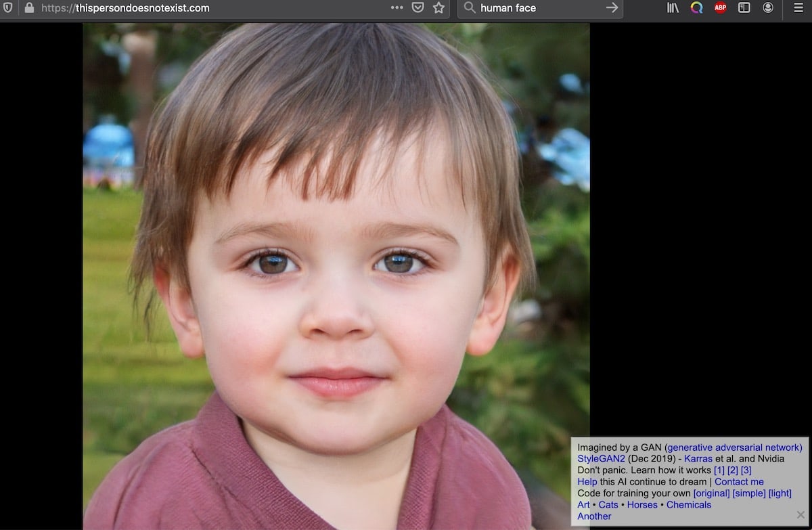
Task: Click the padlock site security icon
Action: (x=28, y=8)
